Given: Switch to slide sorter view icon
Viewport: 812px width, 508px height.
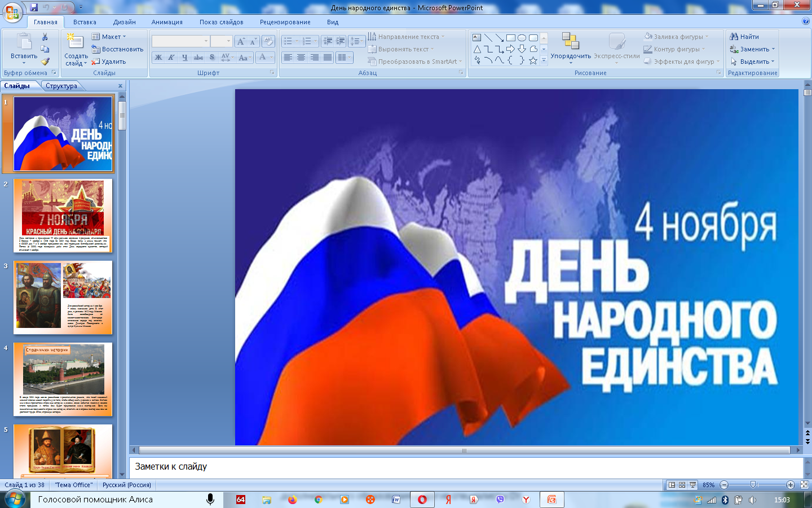Looking at the screenshot, I should tap(682, 485).
